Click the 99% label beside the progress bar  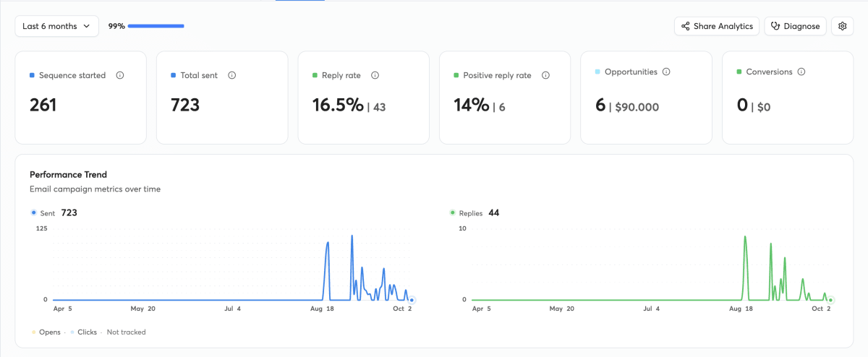point(116,26)
